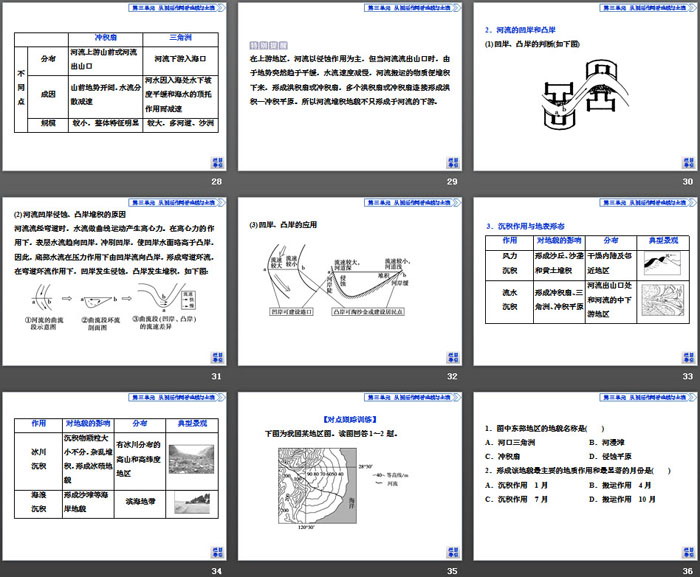Select the slide 36 thumbnail
700x577 pixels.
point(586,476)
